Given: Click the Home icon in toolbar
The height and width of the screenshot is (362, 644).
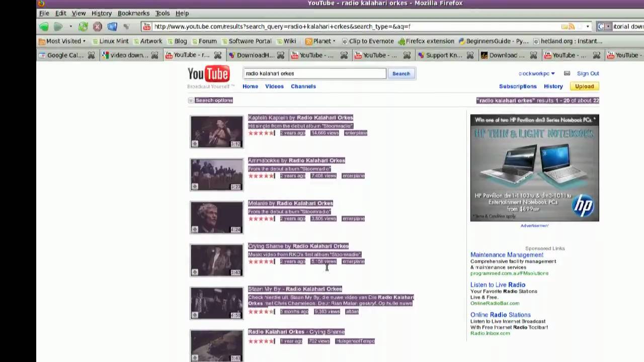Looking at the screenshot, I should click(x=112, y=27).
